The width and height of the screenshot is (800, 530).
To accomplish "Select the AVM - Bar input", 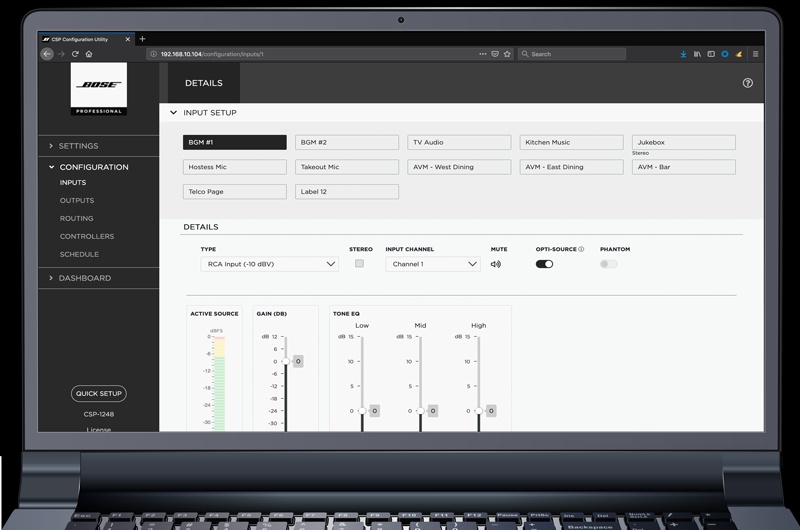I will point(684,167).
